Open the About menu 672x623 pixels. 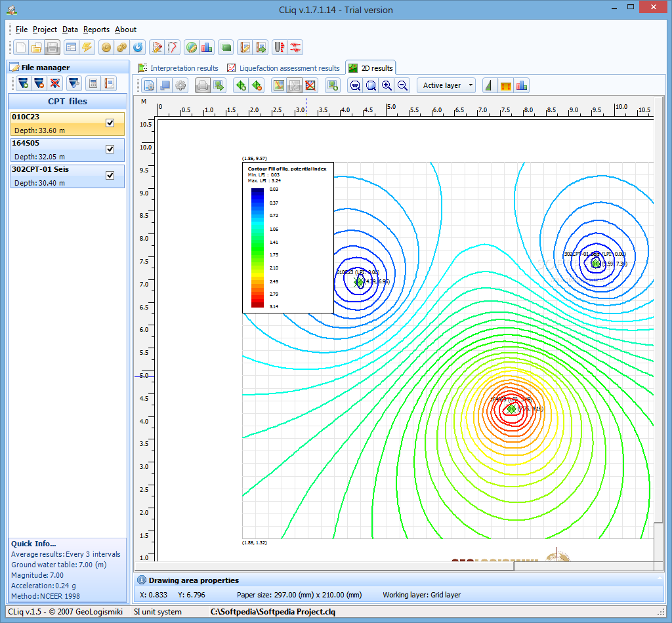point(125,30)
